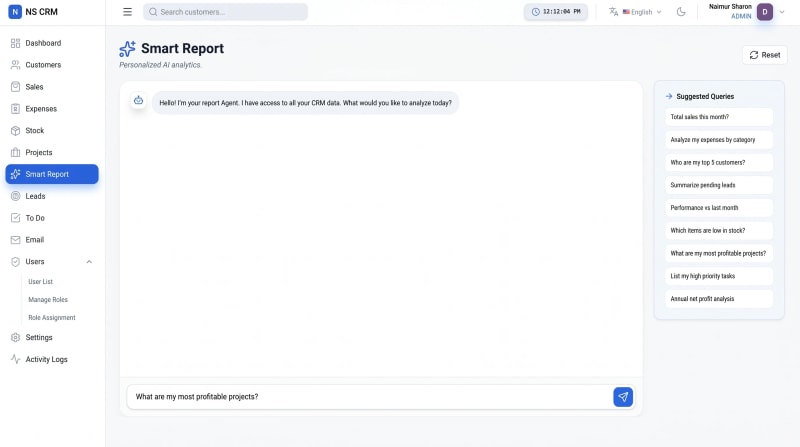Open Role Assignment submenu item
Screen dimensions: 800x447
click(52, 317)
